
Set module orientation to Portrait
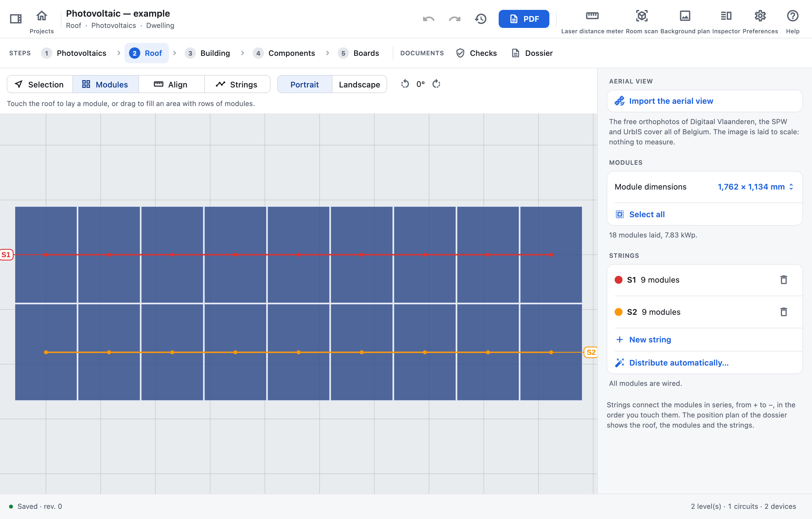[x=304, y=84]
